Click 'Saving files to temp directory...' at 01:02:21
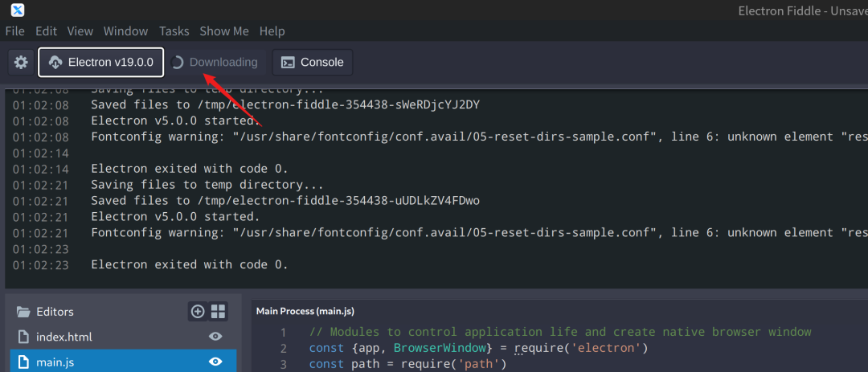This screenshot has width=868, height=372. coord(207,184)
